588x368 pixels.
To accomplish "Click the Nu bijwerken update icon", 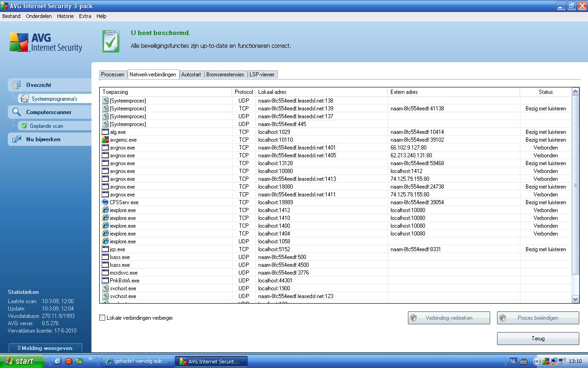I will 17,139.
